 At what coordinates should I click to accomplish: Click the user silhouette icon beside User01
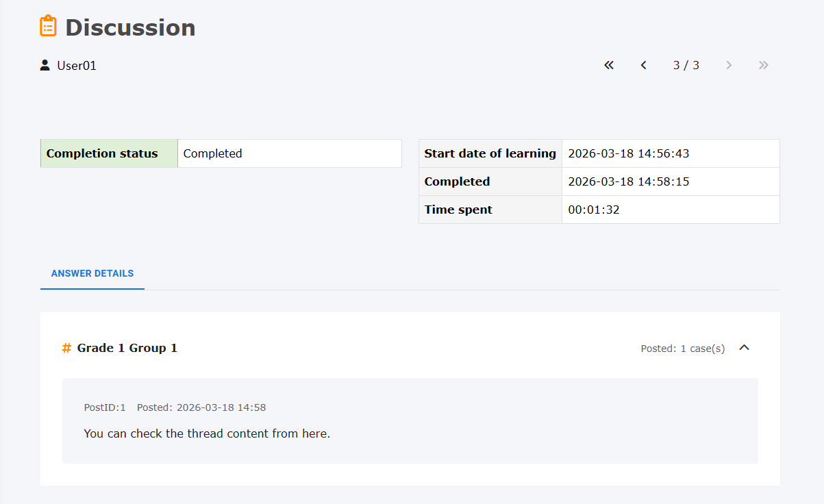[x=45, y=66]
